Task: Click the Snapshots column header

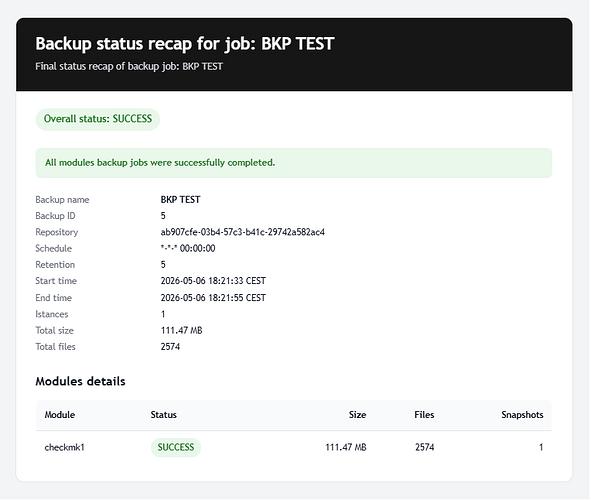Action: [x=522, y=415]
